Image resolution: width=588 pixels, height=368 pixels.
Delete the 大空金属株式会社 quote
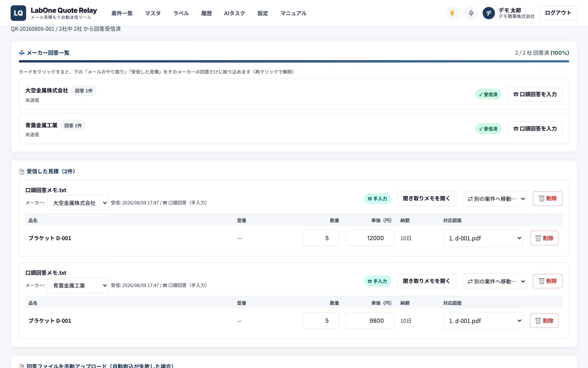tap(548, 198)
